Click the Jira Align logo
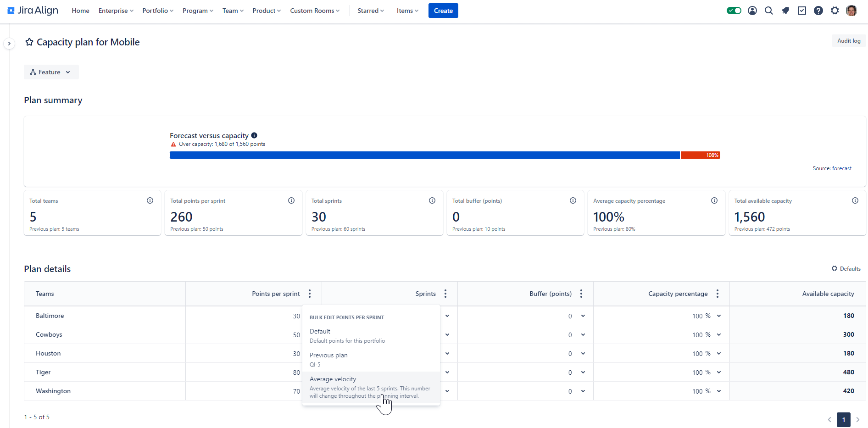The height and width of the screenshot is (428, 868). 33,11
